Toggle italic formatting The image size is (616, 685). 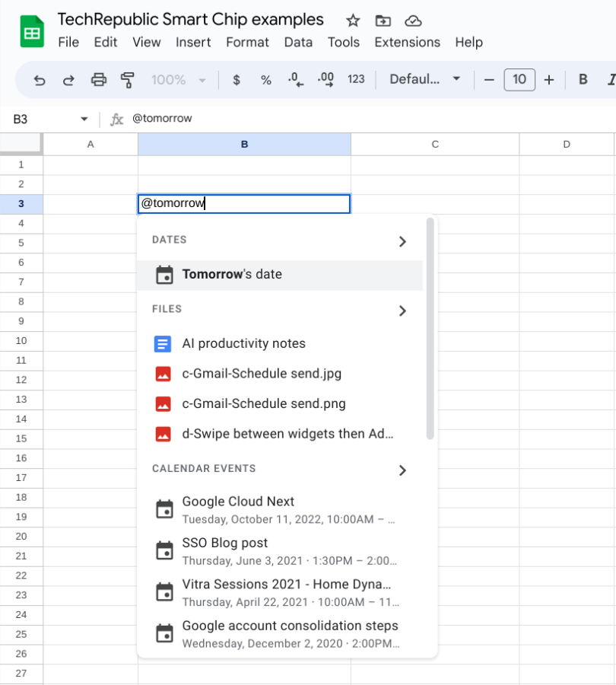point(609,78)
